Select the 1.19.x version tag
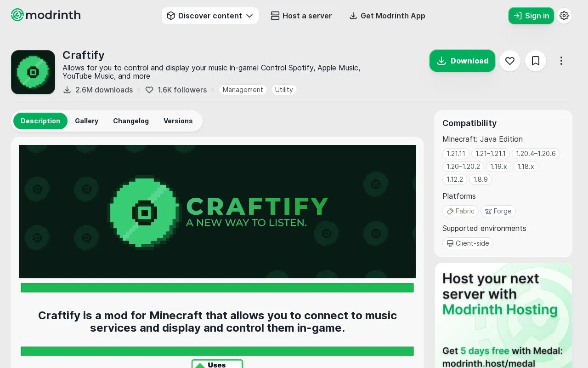This screenshot has width=588, height=368. click(498, 167)
